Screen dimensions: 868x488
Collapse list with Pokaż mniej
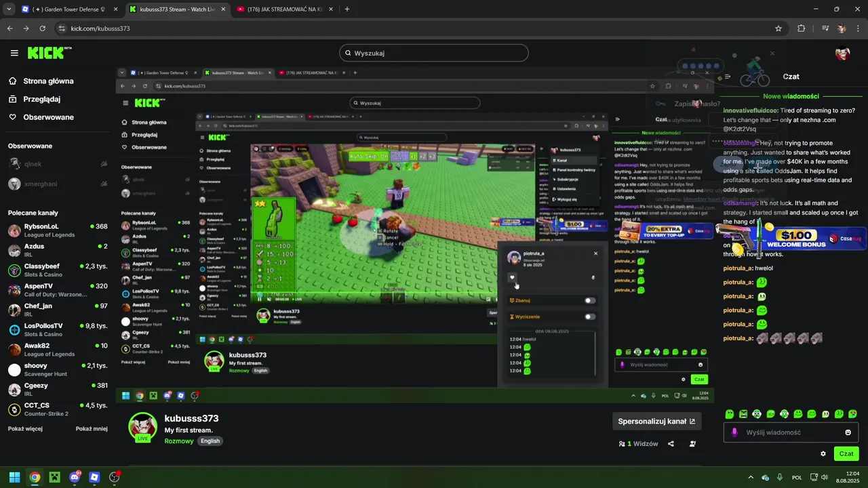(92, 428)
